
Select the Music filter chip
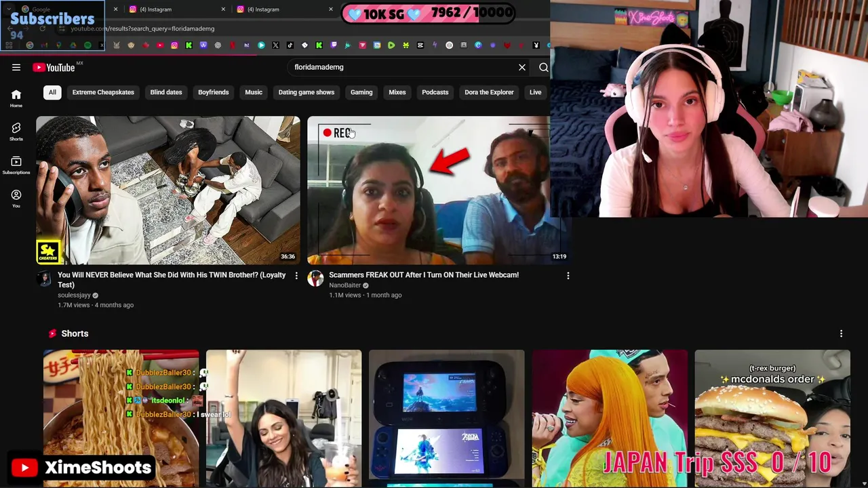click(x=254, y=92)
